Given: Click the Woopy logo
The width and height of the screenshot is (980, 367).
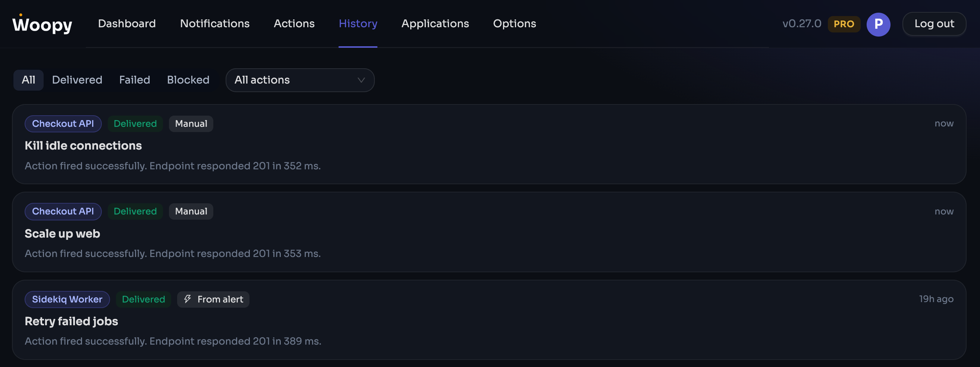Looking at the screenshot, I should pos(42,24).
